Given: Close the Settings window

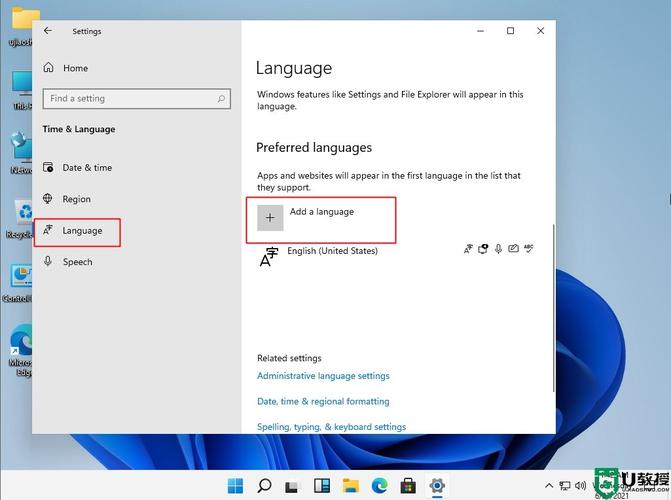Looking at the screenshot, I should coord(540,31).
